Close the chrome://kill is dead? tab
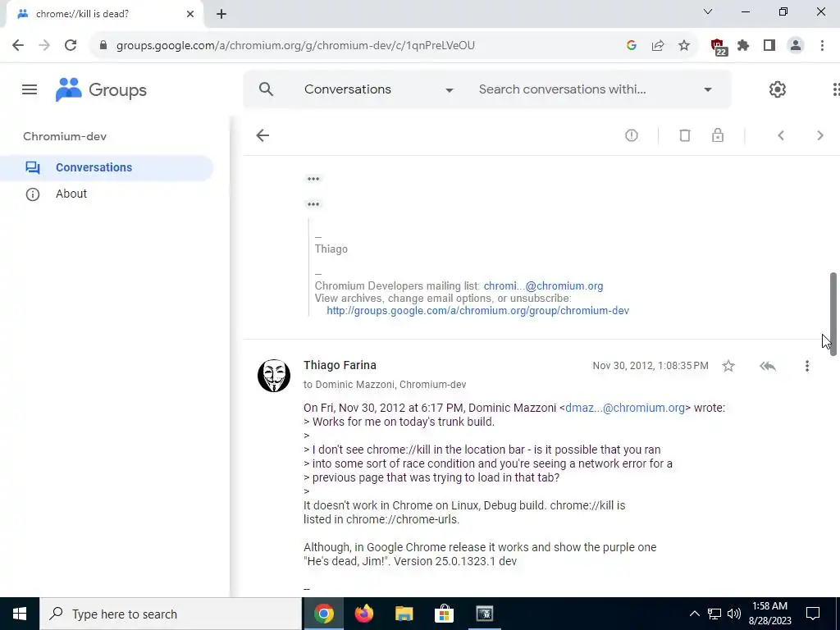The width and height of the screenshot is (840, 630). tap(190, 14)
